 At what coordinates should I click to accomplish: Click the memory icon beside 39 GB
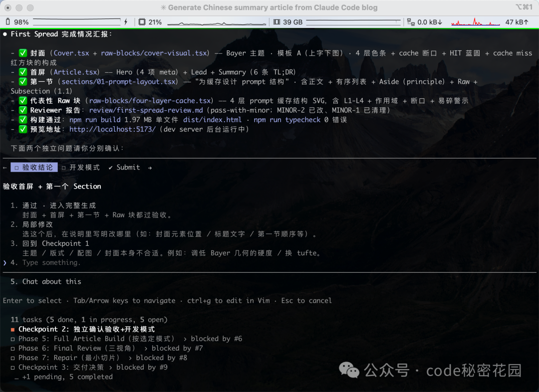(x=276, y=22)
